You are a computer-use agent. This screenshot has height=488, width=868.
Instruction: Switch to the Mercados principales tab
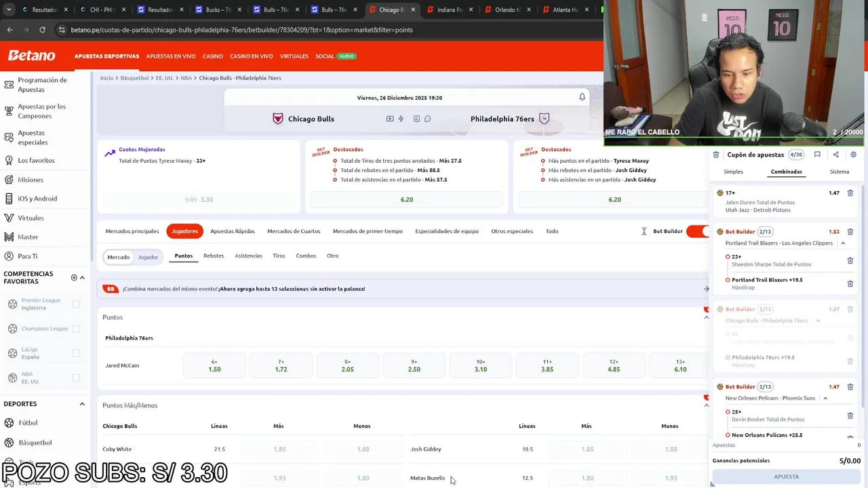click(132, 231)
